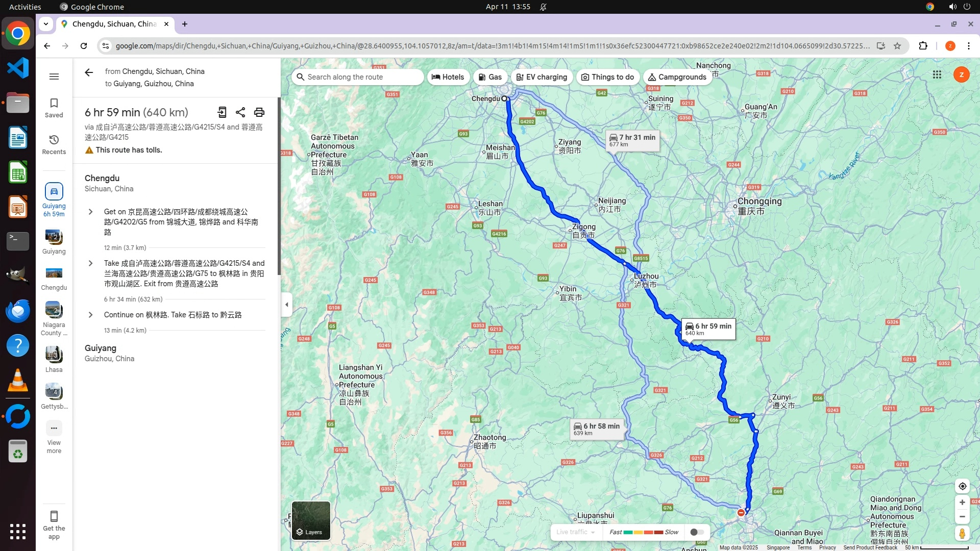Select the 7 hr 31 min alternate route

tap(632, 140)
